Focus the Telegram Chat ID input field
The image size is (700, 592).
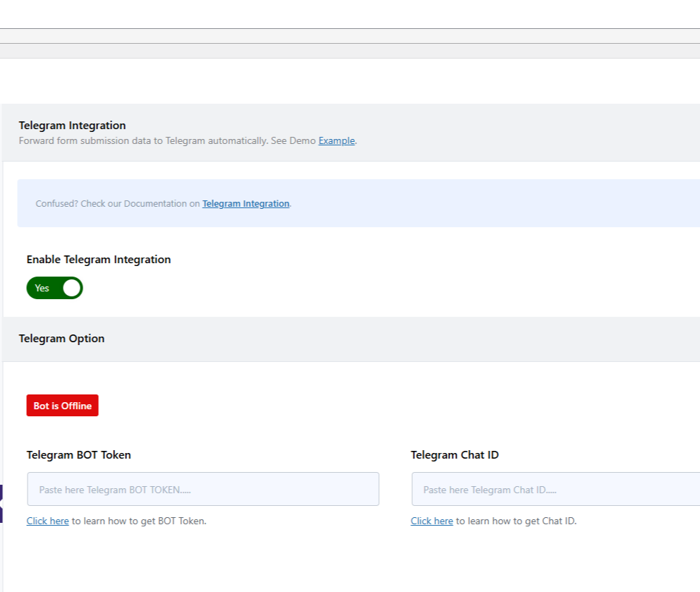555,489
